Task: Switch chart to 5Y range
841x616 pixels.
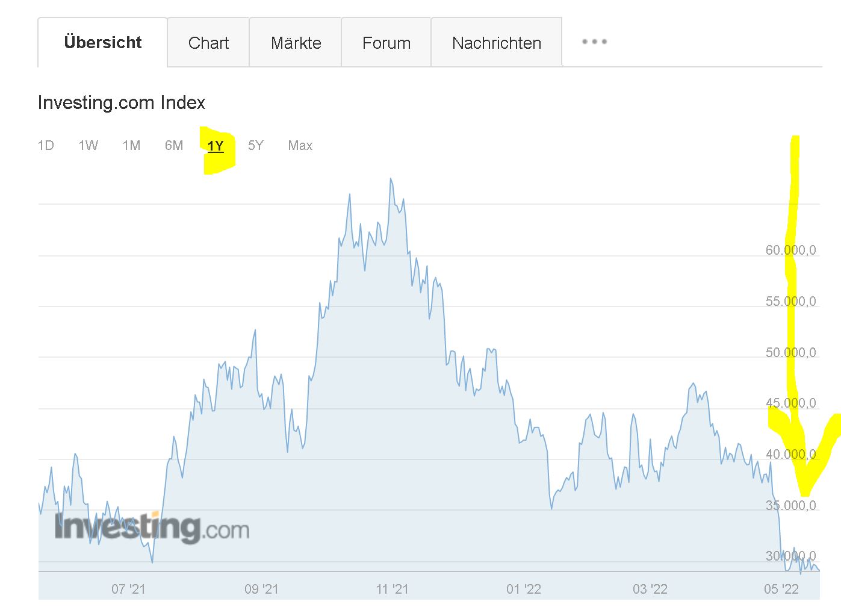Action: pyautogui.click(x=256, y=146)
